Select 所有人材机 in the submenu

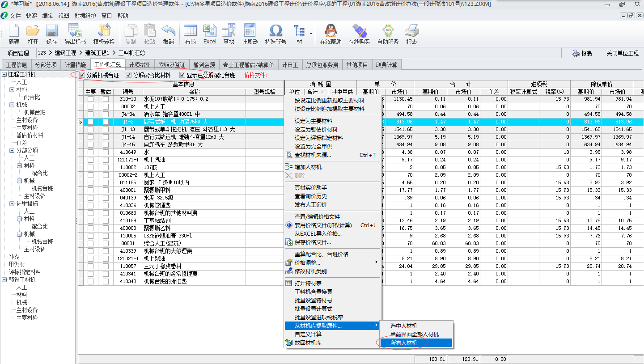pos(404,343)
